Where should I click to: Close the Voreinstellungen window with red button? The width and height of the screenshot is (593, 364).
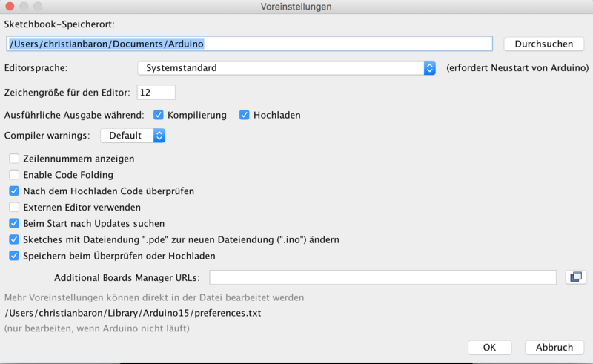click(x=9, y=7)
